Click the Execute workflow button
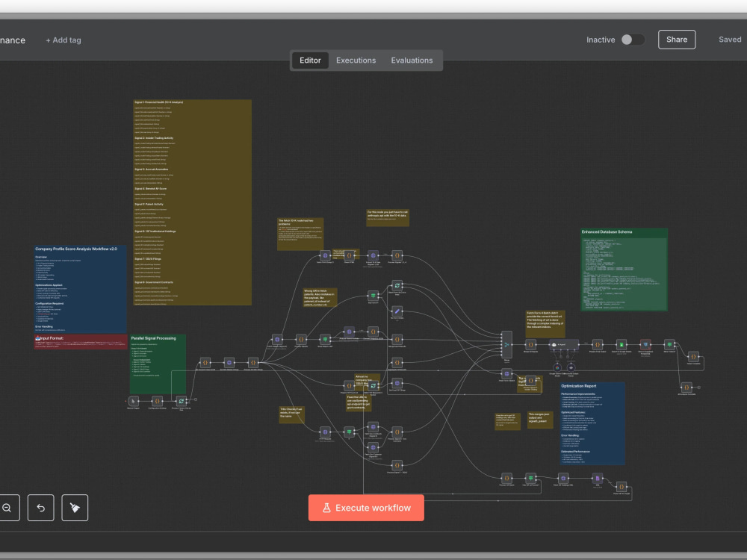The width and height of the screenshot is (747, 560). (366, 508)
